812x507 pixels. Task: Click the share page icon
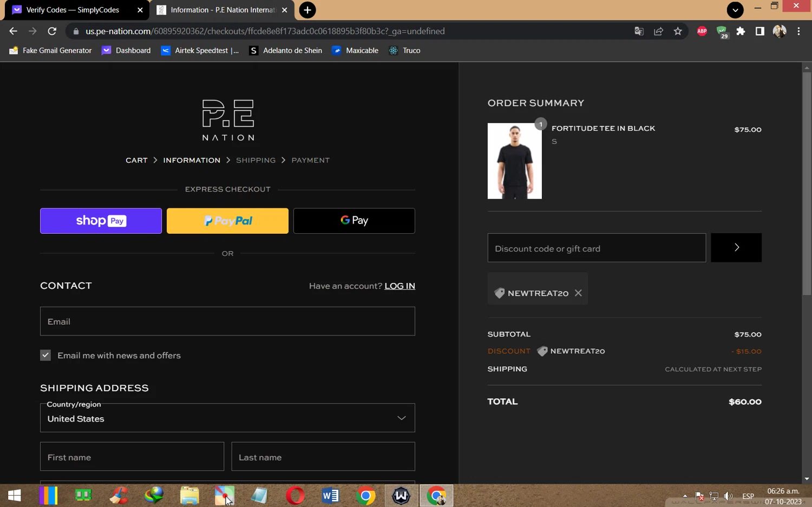(x=658, y=31)
